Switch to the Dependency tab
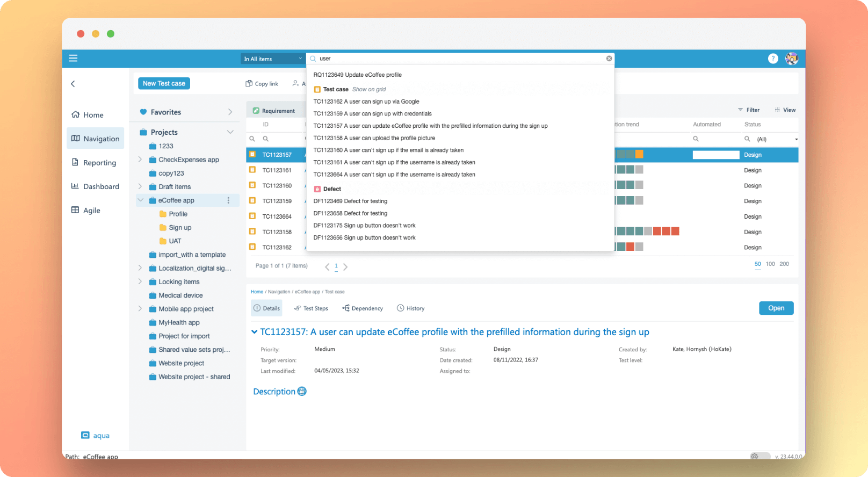Image resolution: width=868 pixels, height=477 pixels. pyautogui.click(x=363, y=308)
